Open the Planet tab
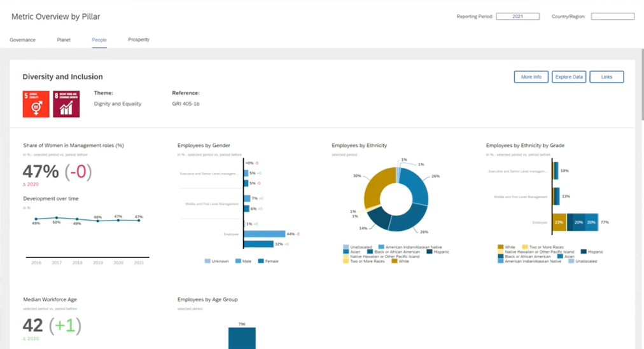Image resolution: width=644 pixels, height=349 pixels. click(x=64, y=40)
